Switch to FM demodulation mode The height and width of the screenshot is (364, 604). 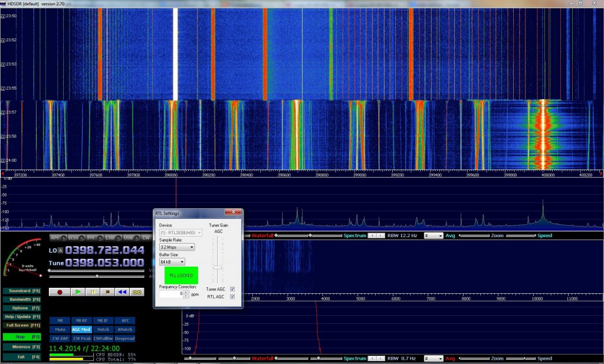(x=91, y=238)
